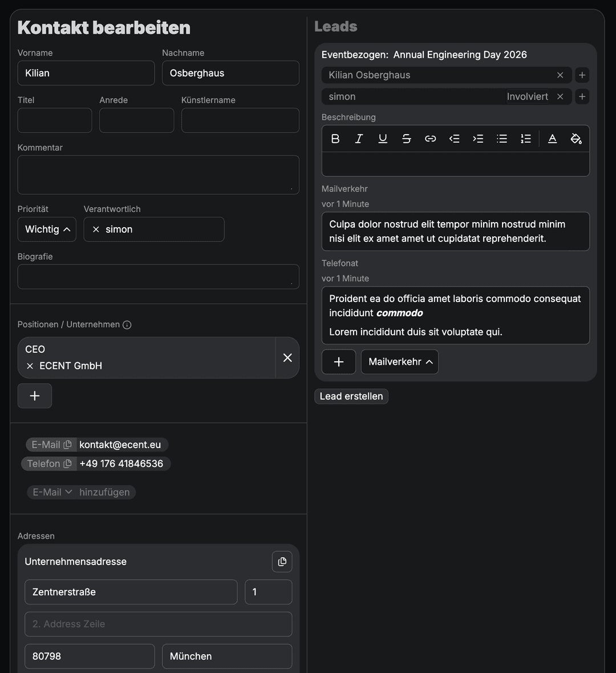616x673 pixels.
Task: Remove the CEO position entry
Action: 287,357
